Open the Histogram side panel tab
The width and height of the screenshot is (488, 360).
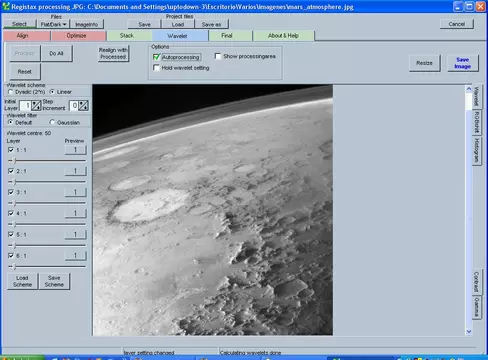pyautogui.click(x=476, y=150)
